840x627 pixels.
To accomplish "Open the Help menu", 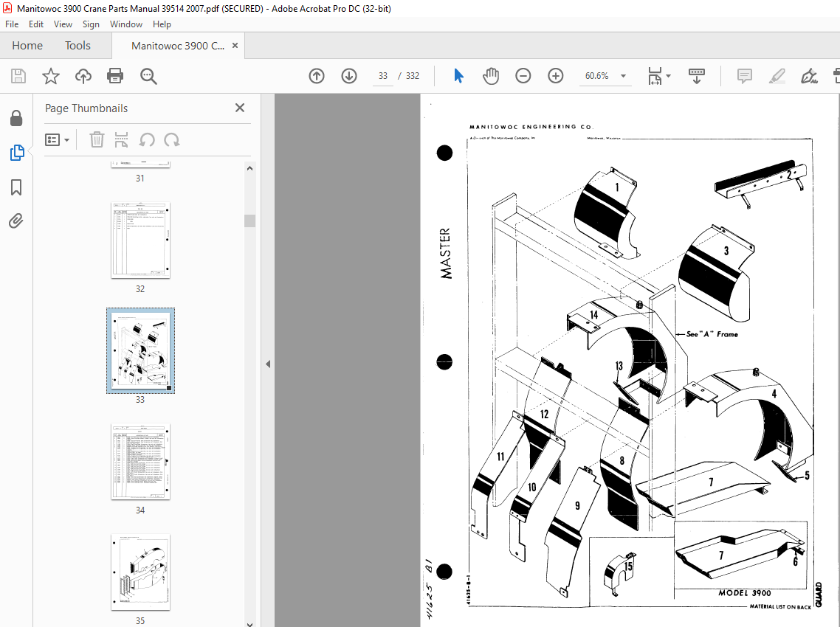I will pos(162,24).
